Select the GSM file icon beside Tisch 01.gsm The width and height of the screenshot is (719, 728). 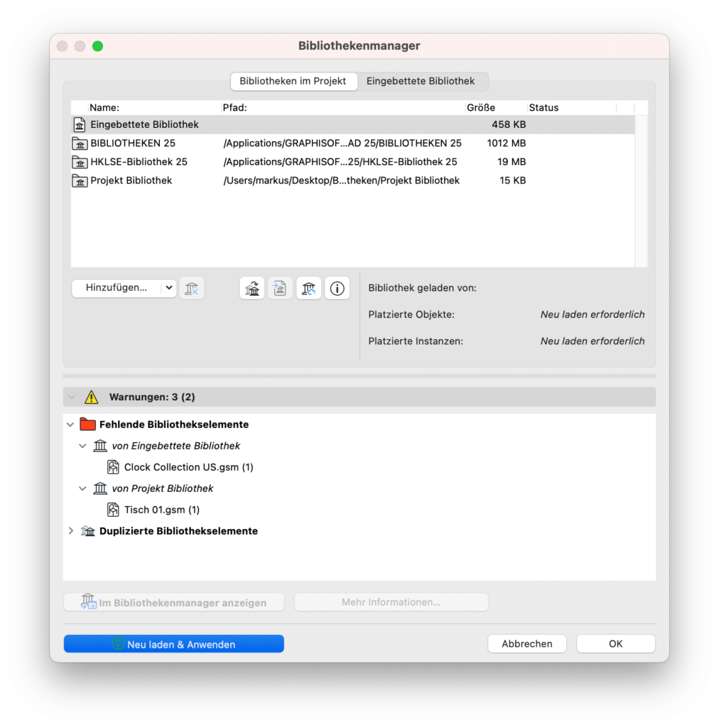point(113,510)
